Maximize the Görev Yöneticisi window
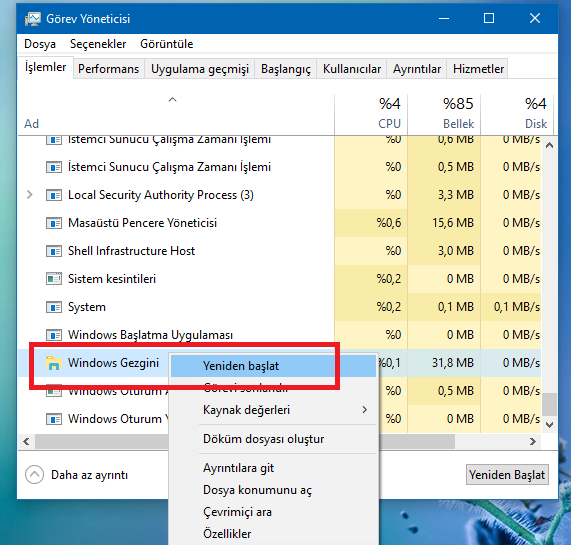The width and height of the screenshot is (571, 545). [x=489, y=18]
